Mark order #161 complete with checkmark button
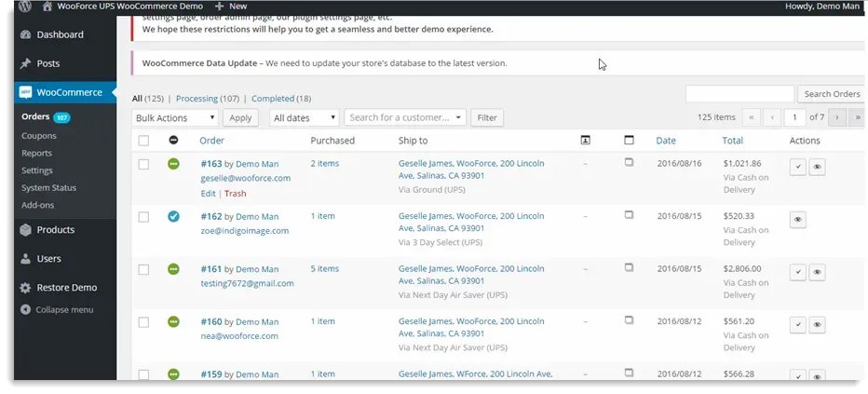 [798, 272]
